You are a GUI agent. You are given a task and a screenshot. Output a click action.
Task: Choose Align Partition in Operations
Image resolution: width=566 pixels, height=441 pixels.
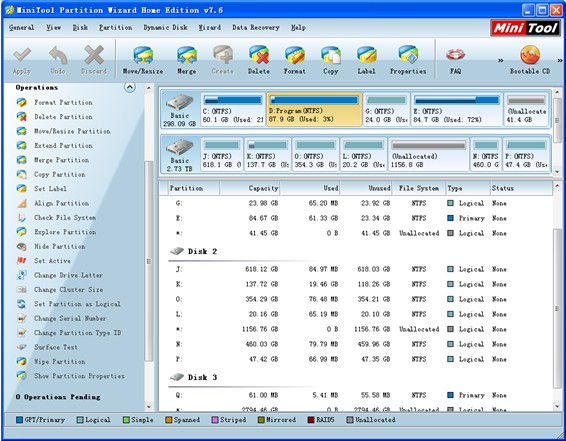(53, 203)
